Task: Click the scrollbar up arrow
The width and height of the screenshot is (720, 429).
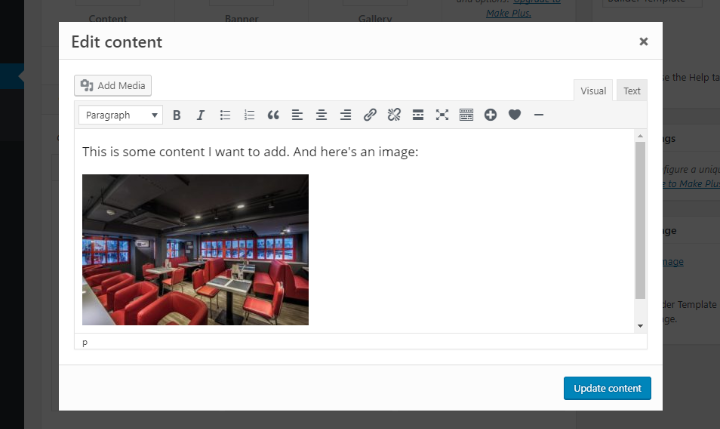Action: pos(640,136)
